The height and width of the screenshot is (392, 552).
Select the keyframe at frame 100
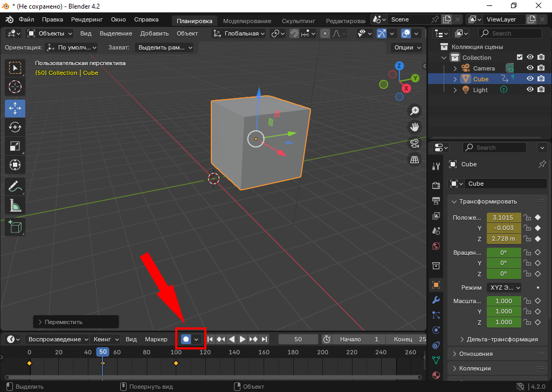click(176, 363)
